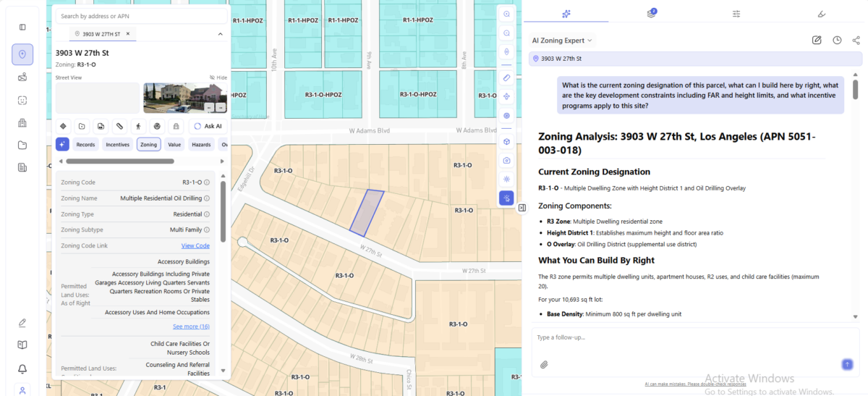Click the add-to-folder icon in parcel panel
Viewport: 868px width, 396px height.
(x=82, y=126)
